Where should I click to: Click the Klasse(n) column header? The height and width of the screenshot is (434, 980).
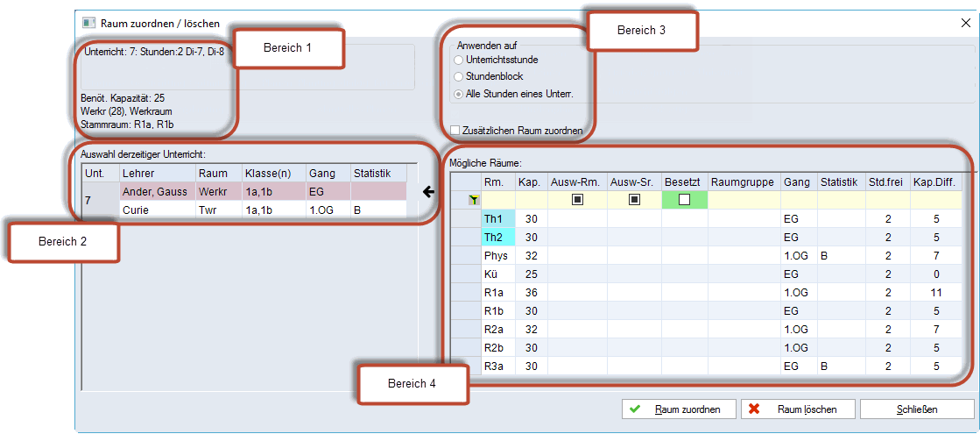(273, 173)
